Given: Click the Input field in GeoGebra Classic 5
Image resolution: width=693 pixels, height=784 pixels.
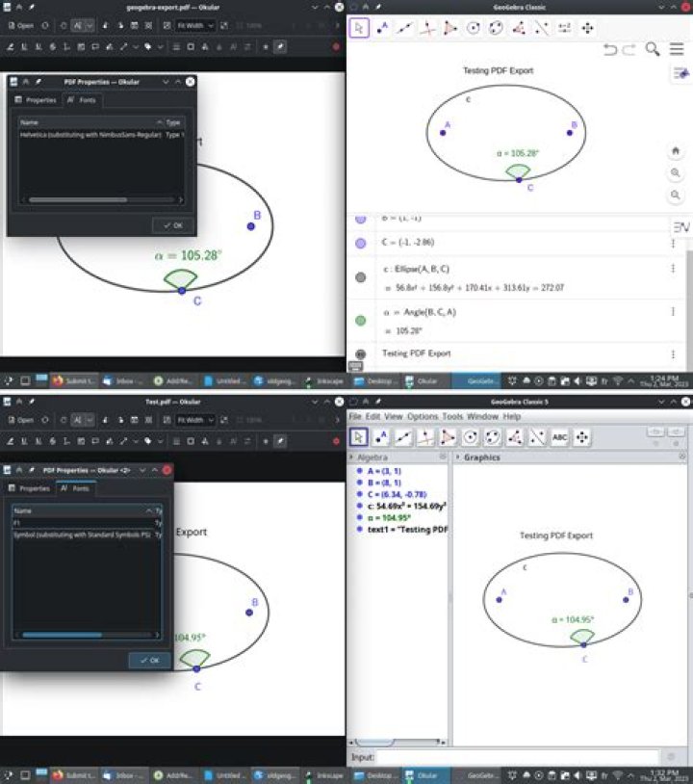Looking at the screenshot, I should tap(518, 757).
